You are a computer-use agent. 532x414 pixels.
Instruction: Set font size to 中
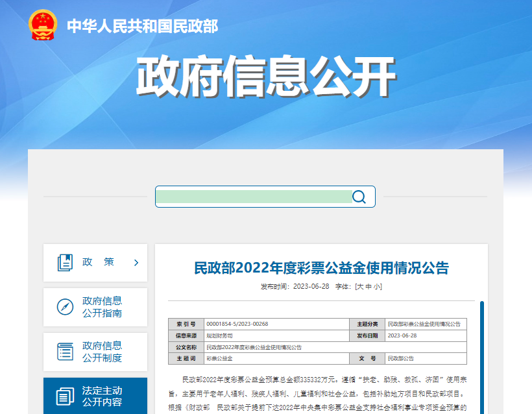point(369,287)
